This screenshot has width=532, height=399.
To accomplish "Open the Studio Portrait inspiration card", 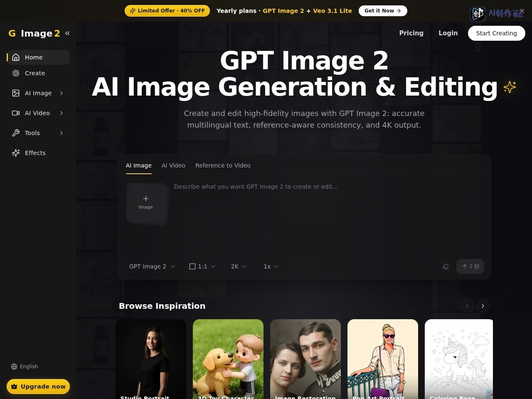I will point(151,359).
